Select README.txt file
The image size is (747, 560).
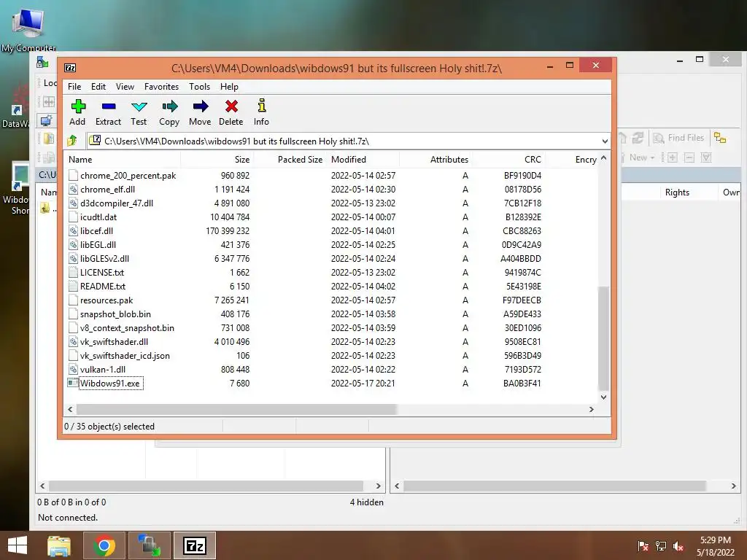(x=103, y=286)
